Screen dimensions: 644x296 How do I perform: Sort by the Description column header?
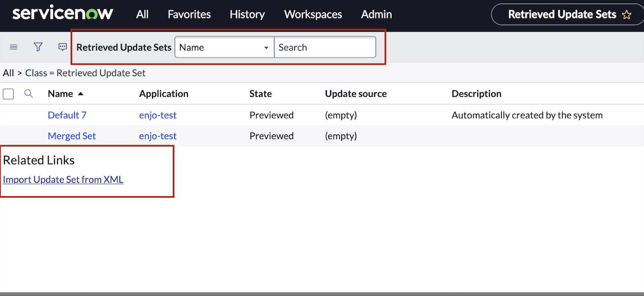coord(477,94)
